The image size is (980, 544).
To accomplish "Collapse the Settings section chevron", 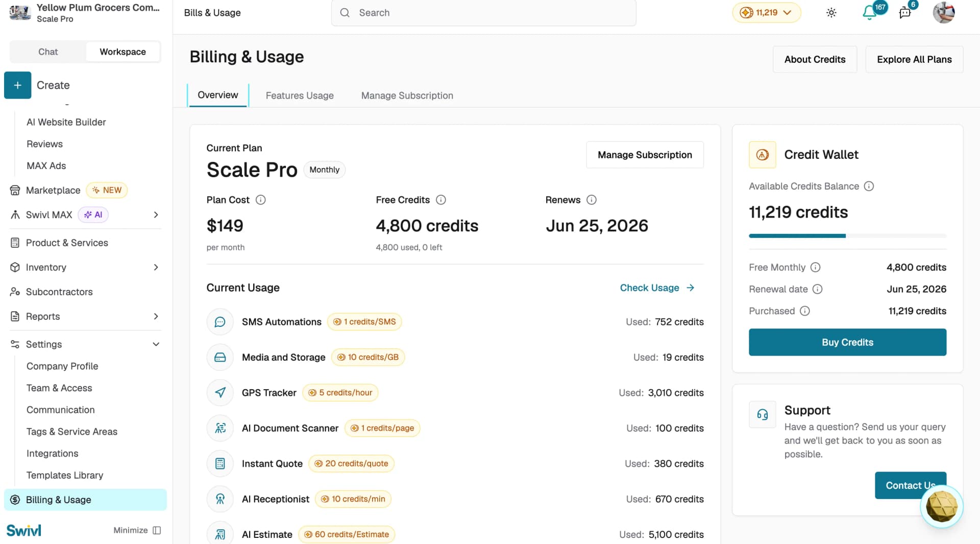I will (x=156, y=344).
